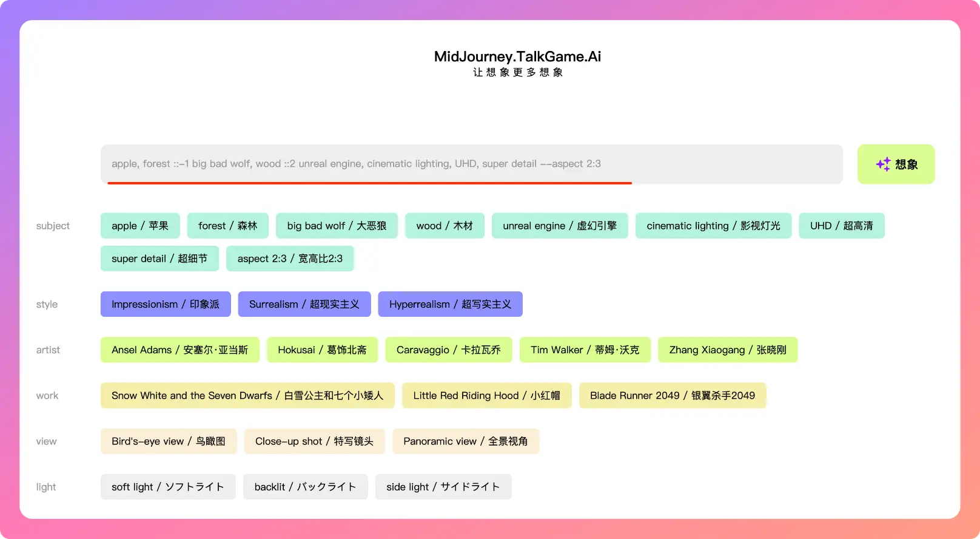Select the UHD / 超高清 tag

pyautogui.click(x=841, y=226)
